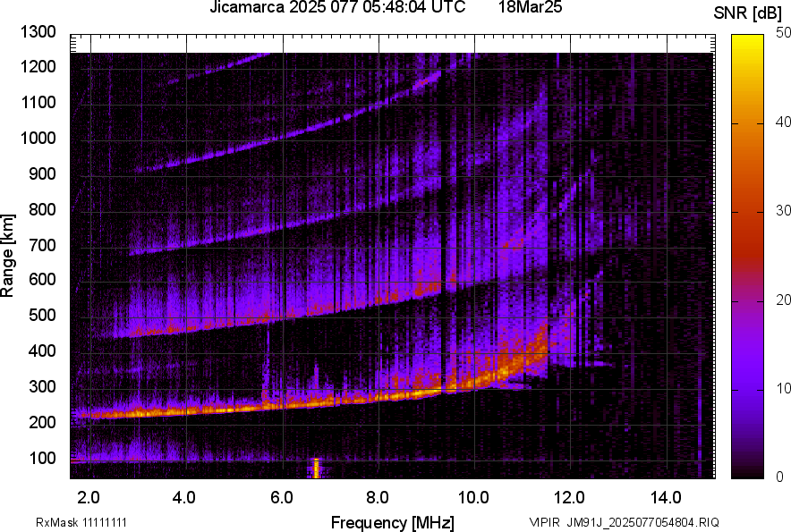Screen dimensions: 791x532
Task: Click the 14.0 frequency tick label
Action: (666, 498)
